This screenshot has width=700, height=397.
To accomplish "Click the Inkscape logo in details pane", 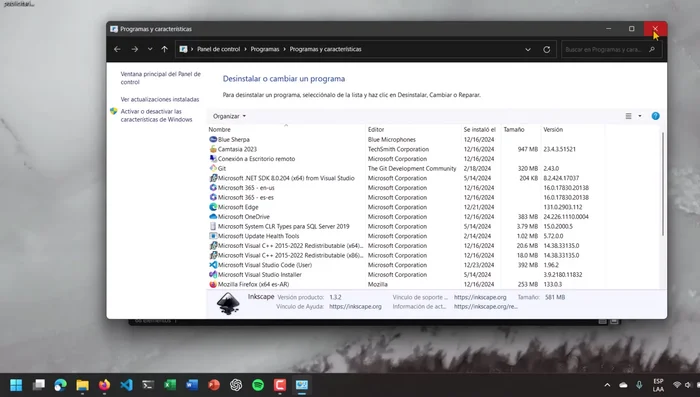I will click(228, 304).
